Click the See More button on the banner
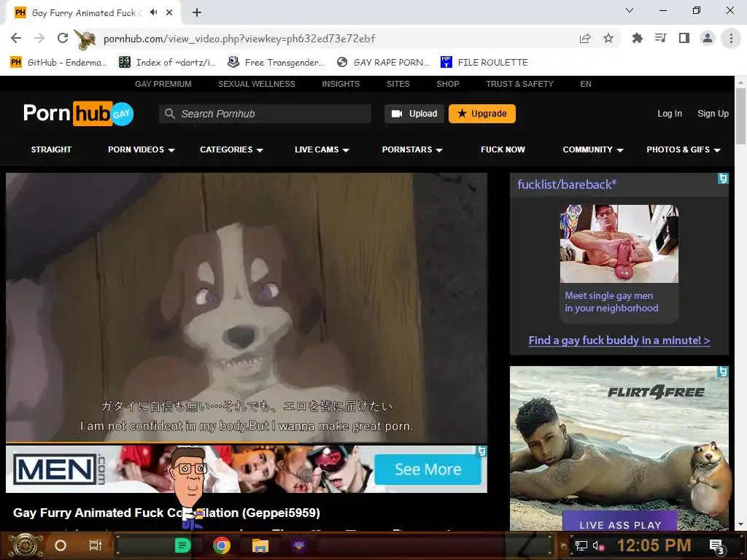The width and height of the screenshot is (747, 560). [x=427, y=470]
